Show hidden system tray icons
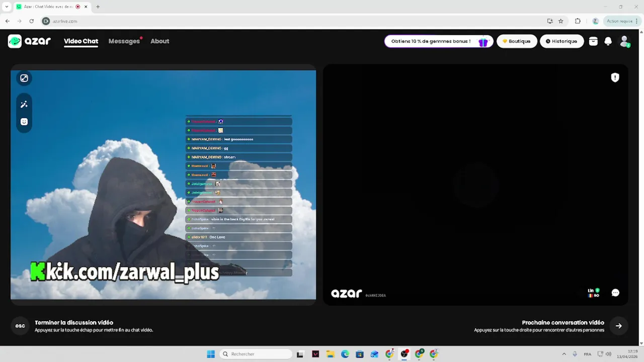Viewport: 644px width, 362px height. [564, 354]
